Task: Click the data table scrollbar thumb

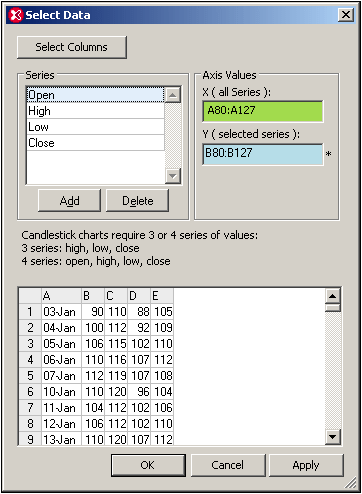Action: (333, 307)
